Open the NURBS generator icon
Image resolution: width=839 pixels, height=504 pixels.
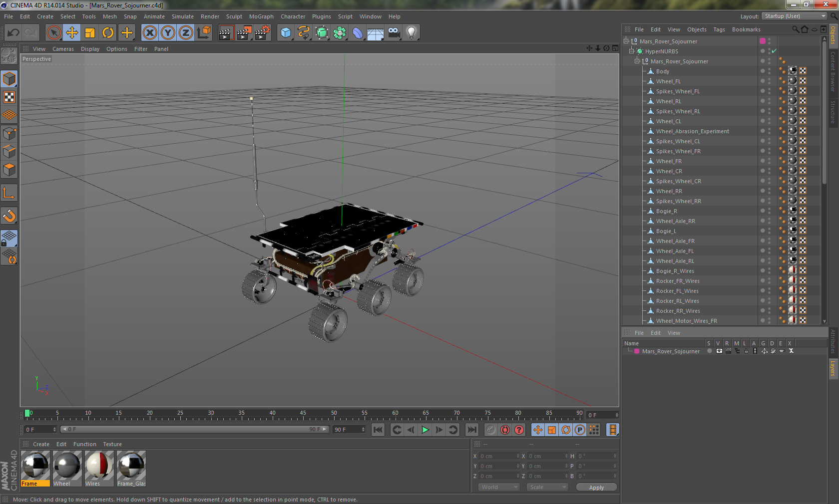322,33
